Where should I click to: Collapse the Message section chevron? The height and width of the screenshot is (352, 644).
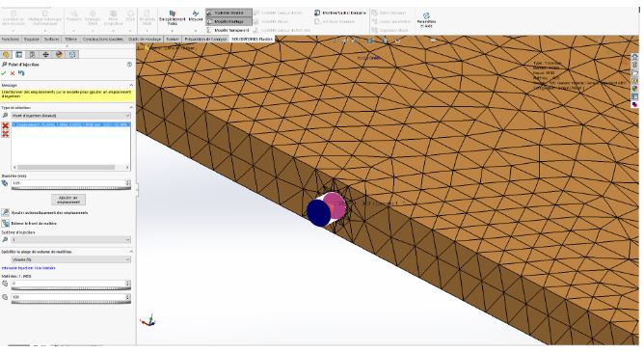pyautogui.click(x=131, y=85)
